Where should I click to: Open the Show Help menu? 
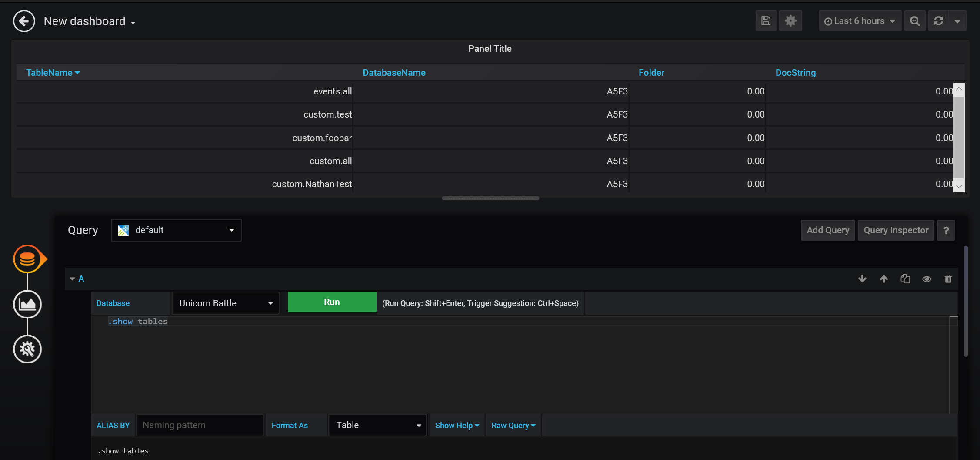[x=456, y=425]
